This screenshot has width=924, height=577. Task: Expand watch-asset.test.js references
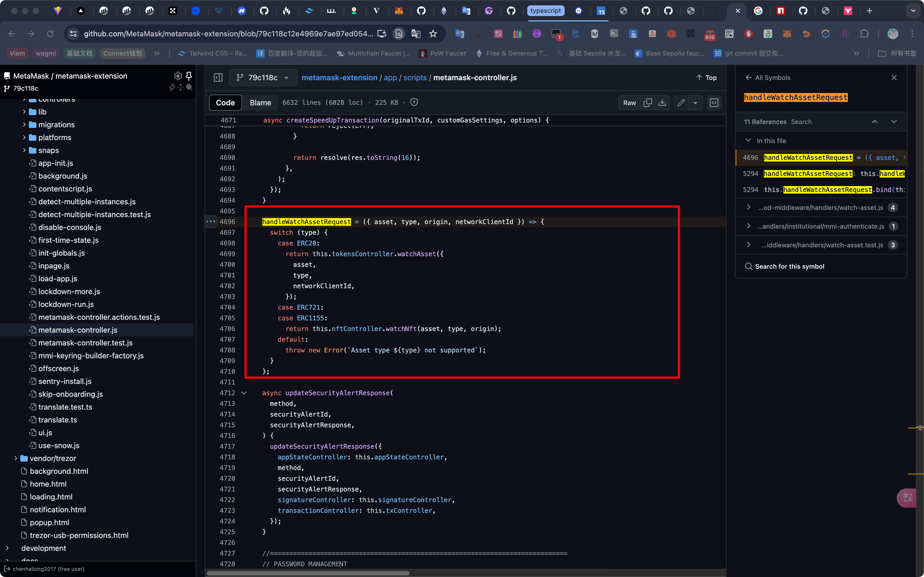click(749, 245)
